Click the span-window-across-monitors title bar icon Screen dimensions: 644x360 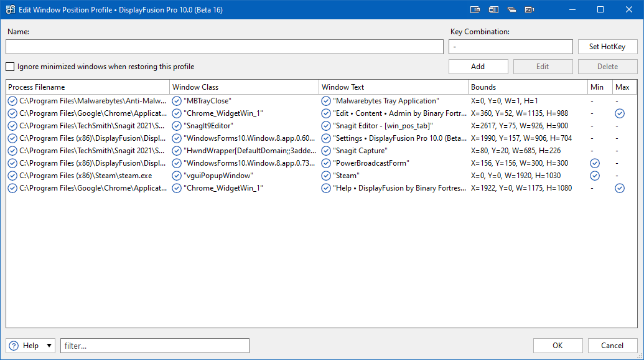tap(493, 9)
